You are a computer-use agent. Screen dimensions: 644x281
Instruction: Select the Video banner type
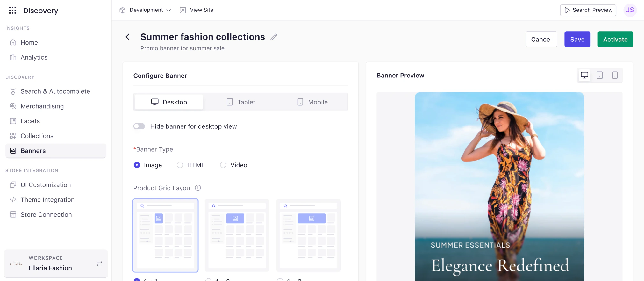pos(234,165)
